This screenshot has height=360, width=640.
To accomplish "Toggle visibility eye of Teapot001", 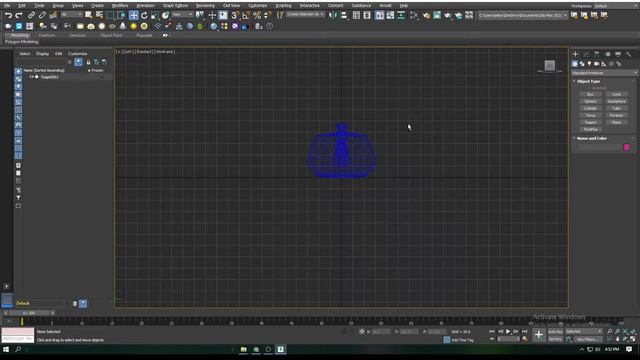I will (x=31, y=77).
